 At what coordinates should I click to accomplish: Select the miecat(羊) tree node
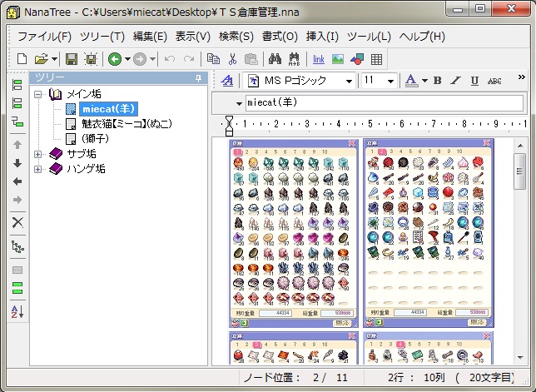click(109, 109)
